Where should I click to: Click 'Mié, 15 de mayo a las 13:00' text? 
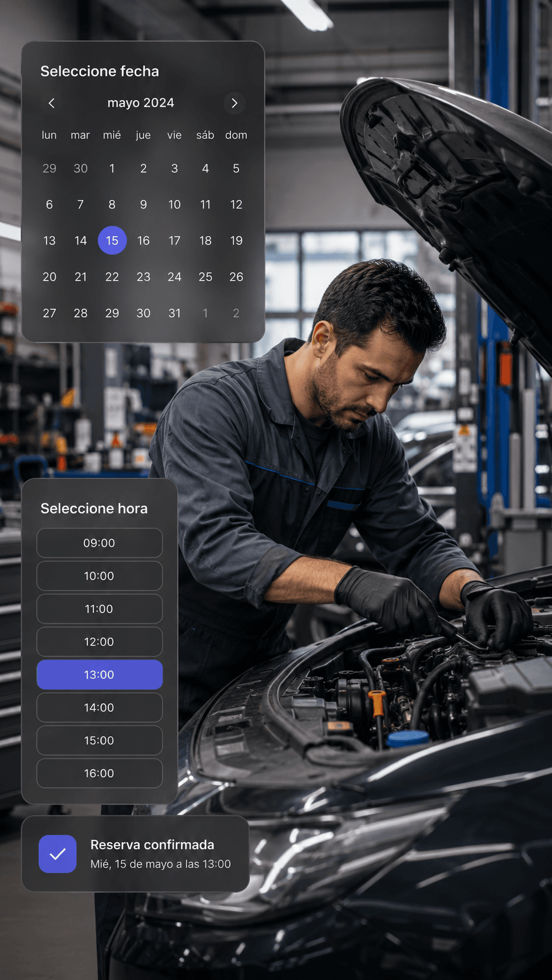(x=161, y=864)
